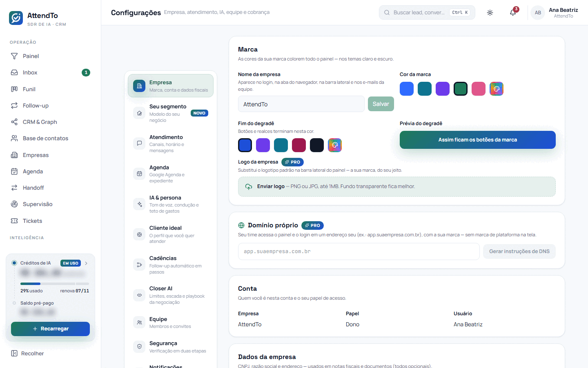
Task: Click Recarregar to add credits
Action: pos(50,329)
